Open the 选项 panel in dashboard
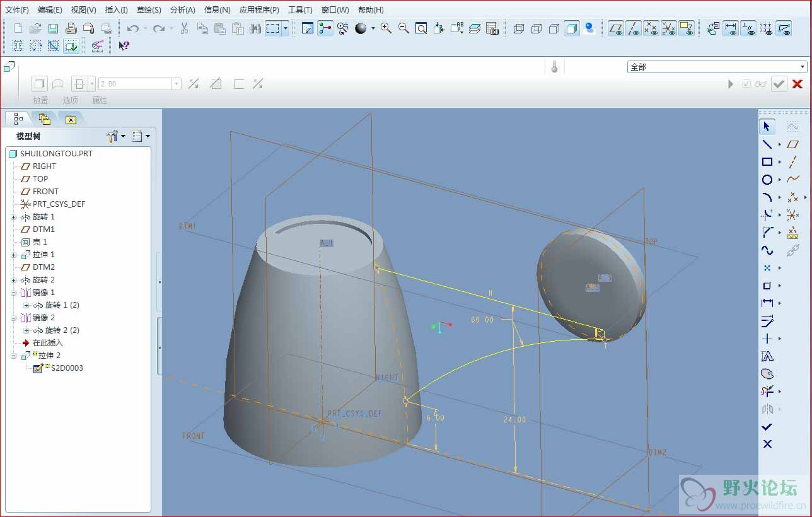The height and width of the screenshot is (517, 812). click(x=70, y=100)
